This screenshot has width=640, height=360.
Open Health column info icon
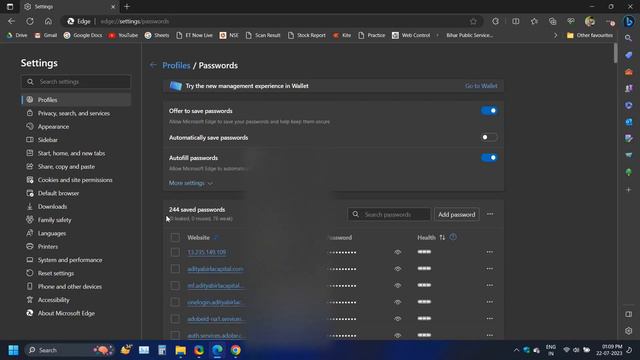click(x=453, y=237)
